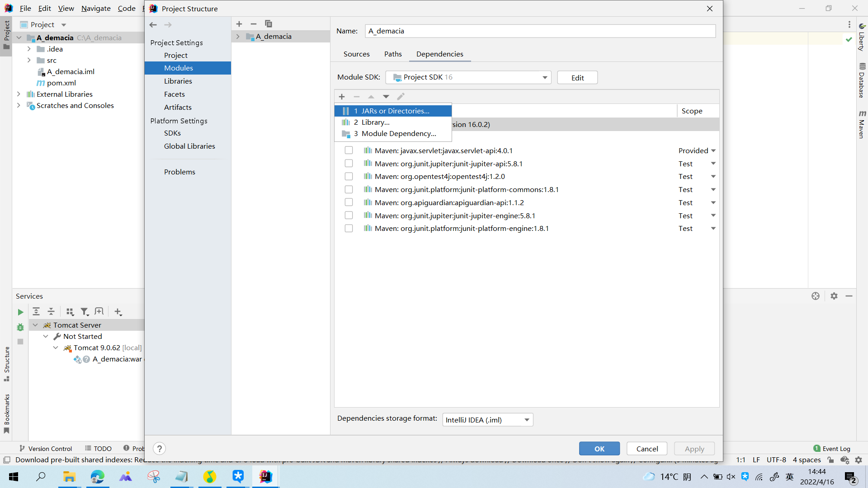Screen dimensions: 868x488
Task: Click the edit dependency pencil icon
Action: click(401, 97)
